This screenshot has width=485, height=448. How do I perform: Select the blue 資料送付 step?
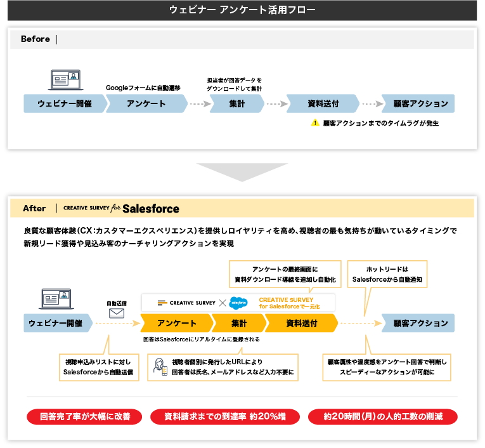(323, 103)
